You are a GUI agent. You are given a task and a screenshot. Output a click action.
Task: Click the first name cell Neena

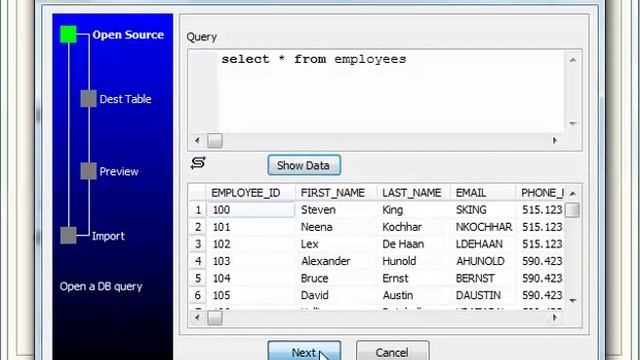click(x=336, y=227)
